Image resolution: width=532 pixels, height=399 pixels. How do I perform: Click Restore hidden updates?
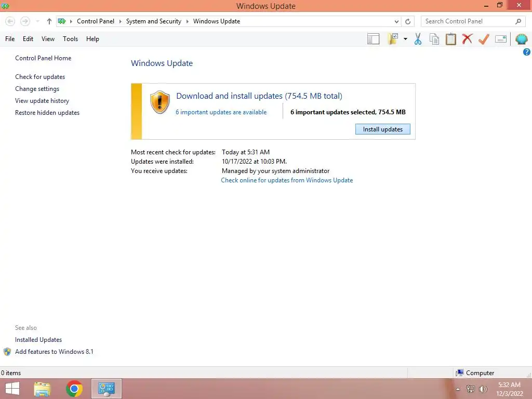coord(47,113)
